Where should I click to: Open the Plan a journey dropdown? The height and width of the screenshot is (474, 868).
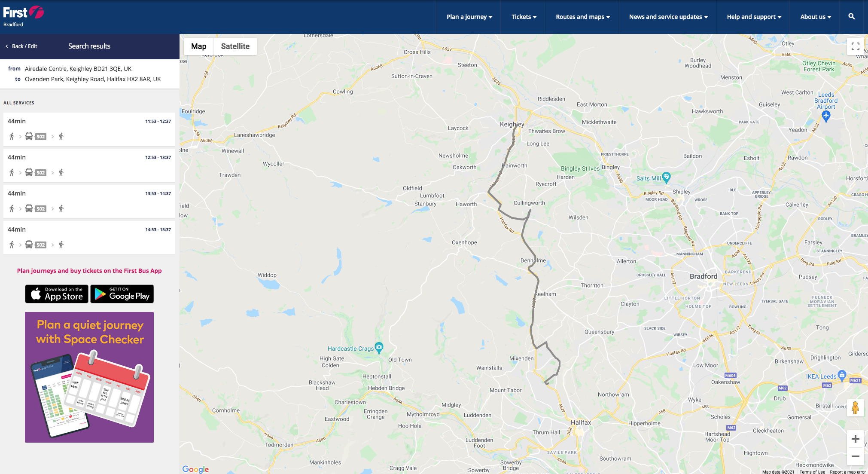[469, 17]
